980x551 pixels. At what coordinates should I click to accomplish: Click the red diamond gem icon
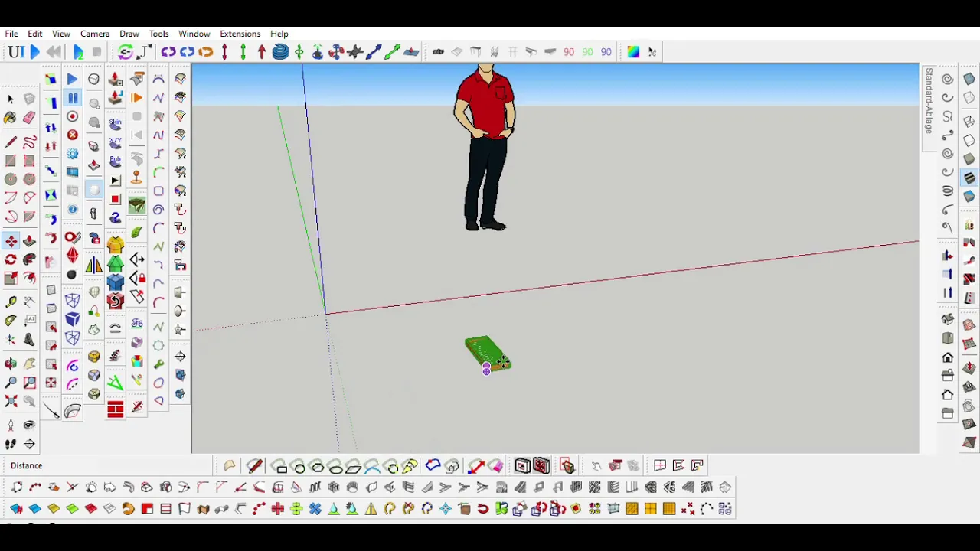(72, 256)
